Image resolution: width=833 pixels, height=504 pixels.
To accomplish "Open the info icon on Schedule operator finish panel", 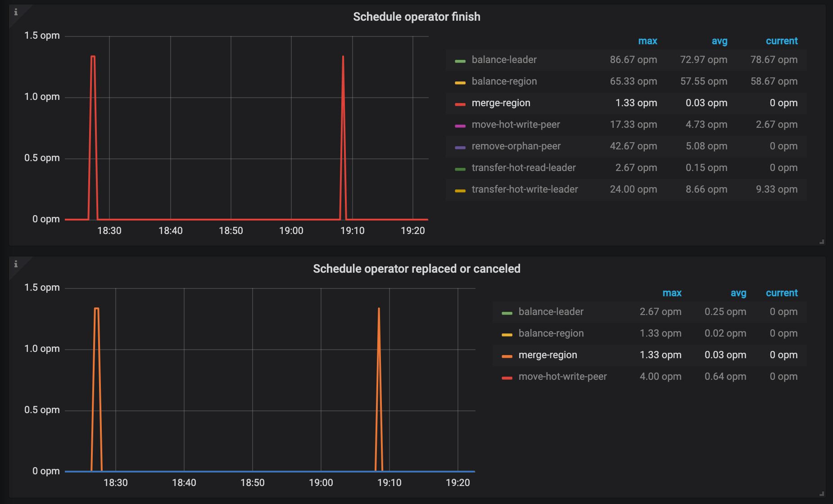I will pyautogui.click(x=16, y=12).
